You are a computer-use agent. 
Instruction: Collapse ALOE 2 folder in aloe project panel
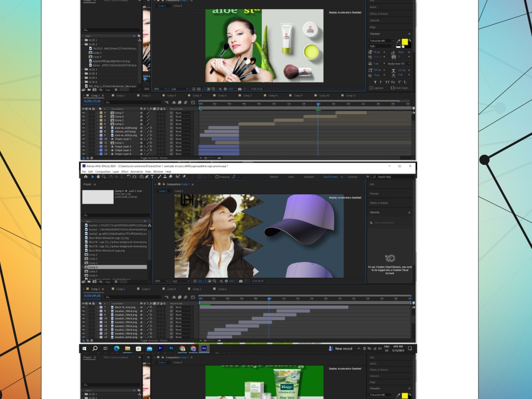coord(82,44)
